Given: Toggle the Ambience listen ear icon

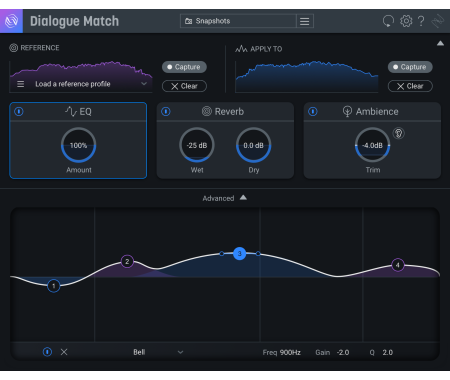Looking at the screenshot, I should [x=398, y=134].
